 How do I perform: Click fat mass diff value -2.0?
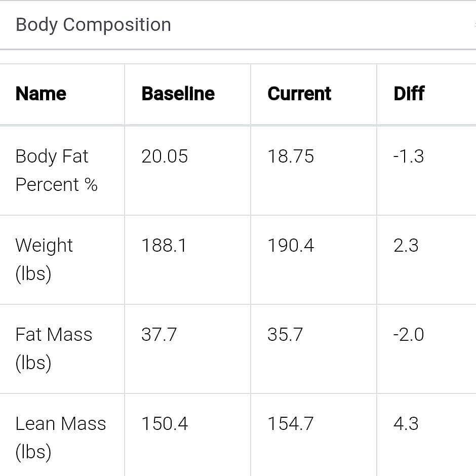point(408,335)
